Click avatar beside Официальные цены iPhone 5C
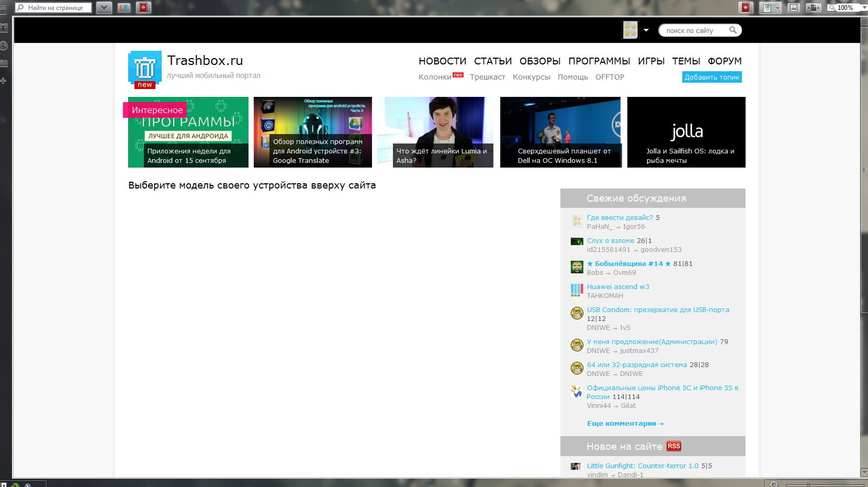The image size is (868, 487). (577, 391)
